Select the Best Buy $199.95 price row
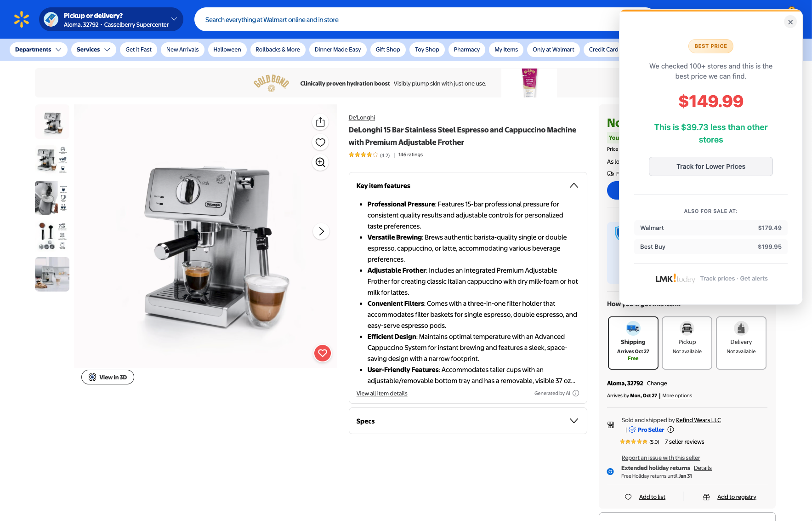The width and height of the screenshot is (812, 521). click(x=710, y=247)
